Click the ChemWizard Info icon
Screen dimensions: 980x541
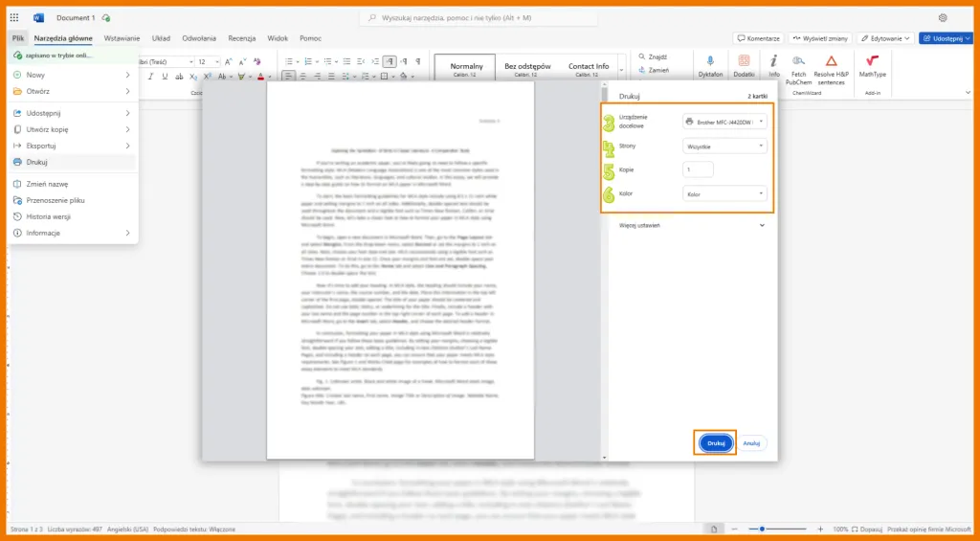[773, 61]
